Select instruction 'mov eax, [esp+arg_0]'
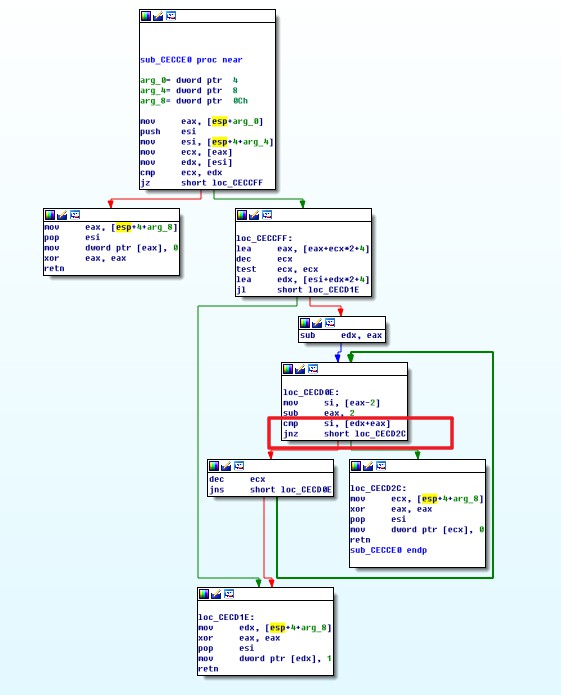561x695 pixels. click(202, 121)
